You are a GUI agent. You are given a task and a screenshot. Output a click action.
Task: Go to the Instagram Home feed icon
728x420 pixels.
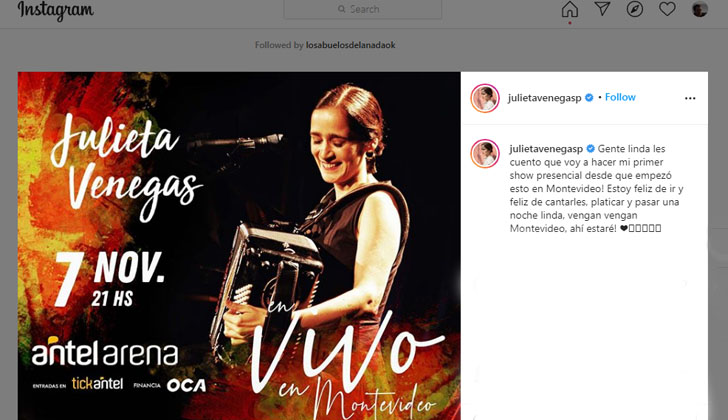click(570, 9)
